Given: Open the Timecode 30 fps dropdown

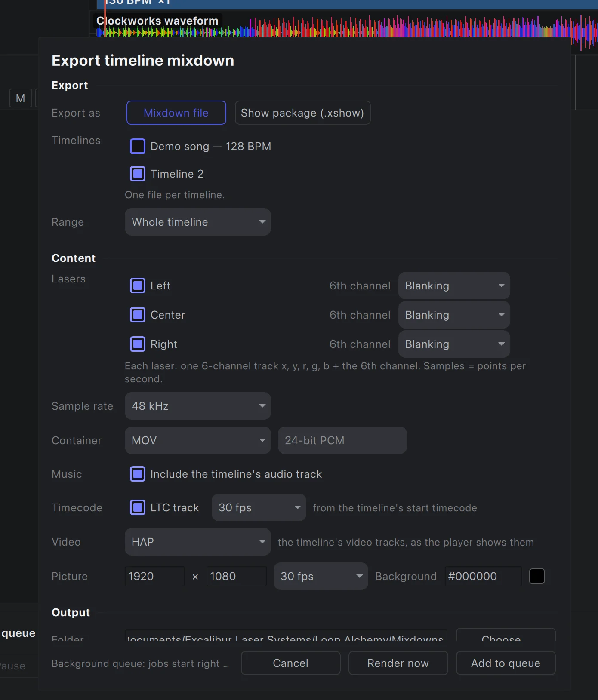Looking at the screenshot, I should 259,507.
